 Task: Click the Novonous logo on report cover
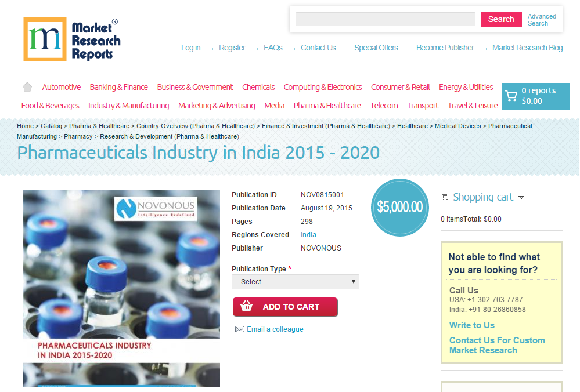156,209
